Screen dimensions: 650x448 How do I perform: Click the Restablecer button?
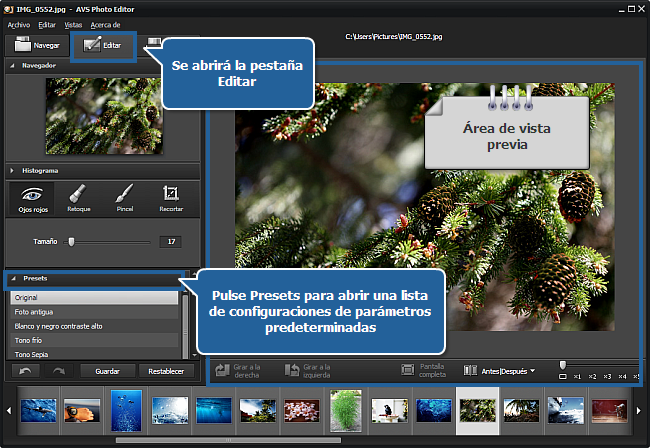click(x=165, y=371)
